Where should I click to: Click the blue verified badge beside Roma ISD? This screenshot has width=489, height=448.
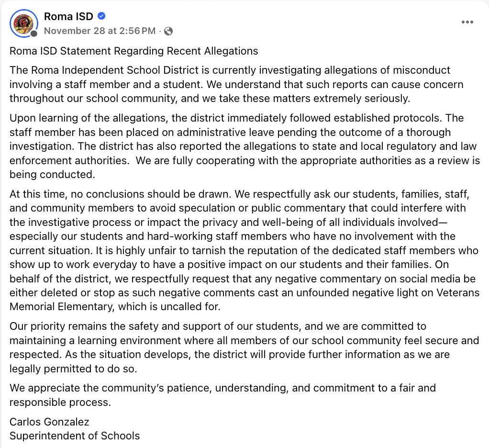click(101, 16)
